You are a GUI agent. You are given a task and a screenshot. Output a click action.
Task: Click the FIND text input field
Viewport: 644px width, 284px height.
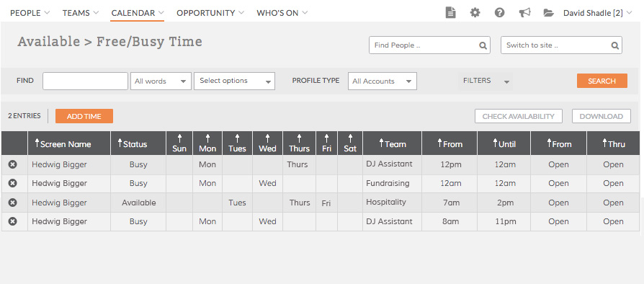(86, 81)
